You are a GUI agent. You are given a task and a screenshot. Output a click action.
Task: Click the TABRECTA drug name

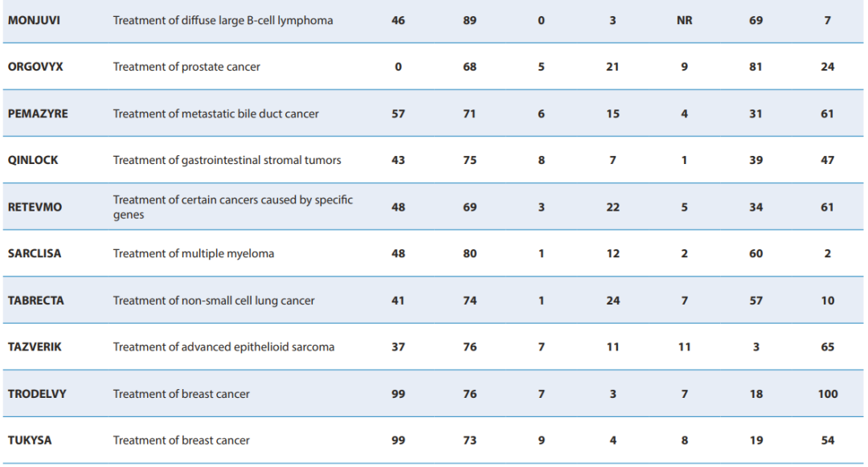(x=36, y=301)
